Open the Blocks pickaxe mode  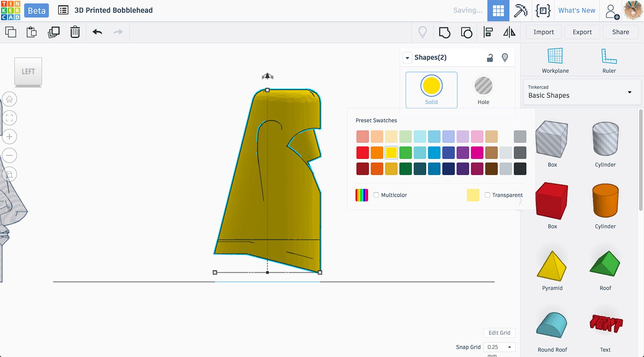click(x=520, y=10)
